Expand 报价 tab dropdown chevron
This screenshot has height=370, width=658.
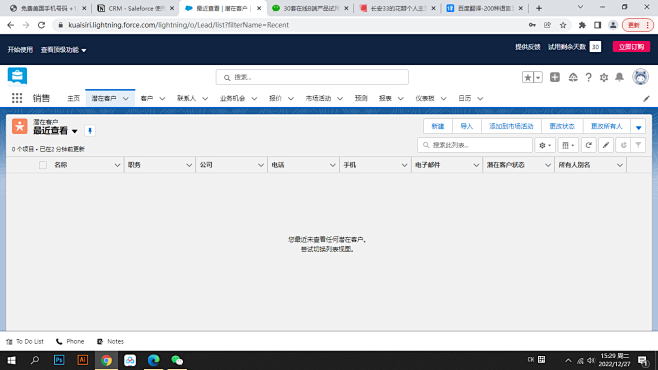click(290, 99)
